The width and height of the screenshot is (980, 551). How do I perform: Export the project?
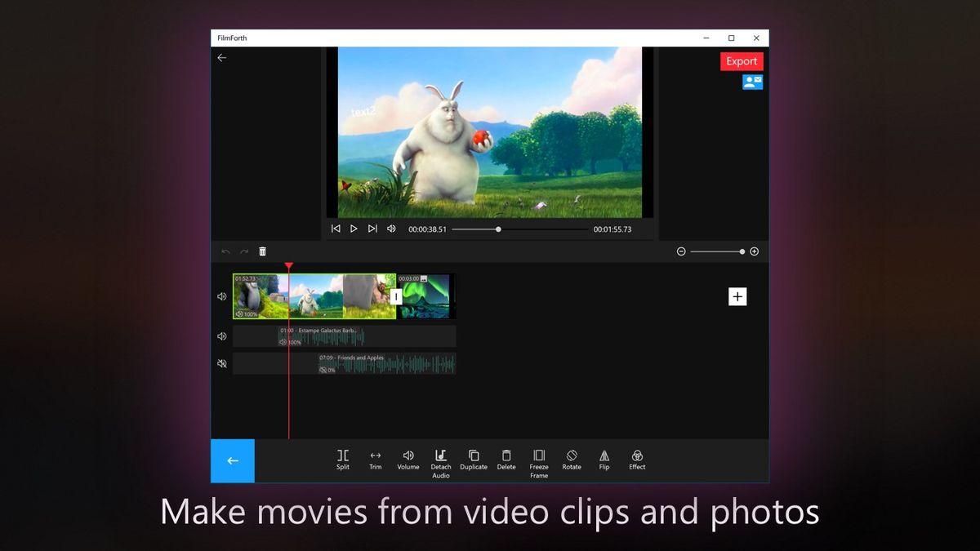pos(742,61)
